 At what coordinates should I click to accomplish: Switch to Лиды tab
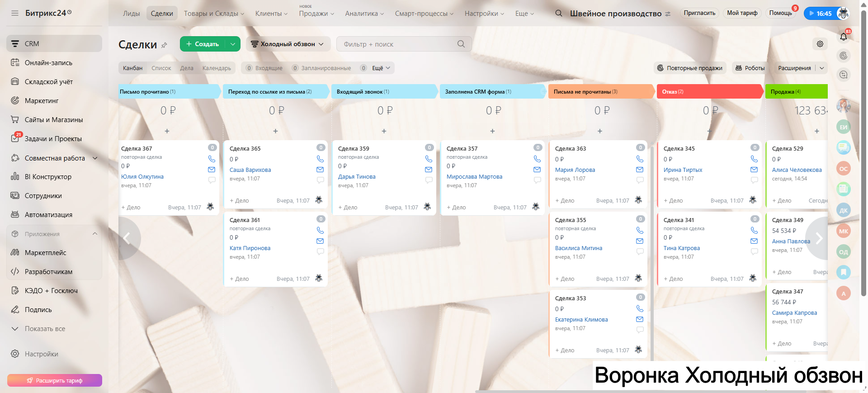click(x=132, y=14)
